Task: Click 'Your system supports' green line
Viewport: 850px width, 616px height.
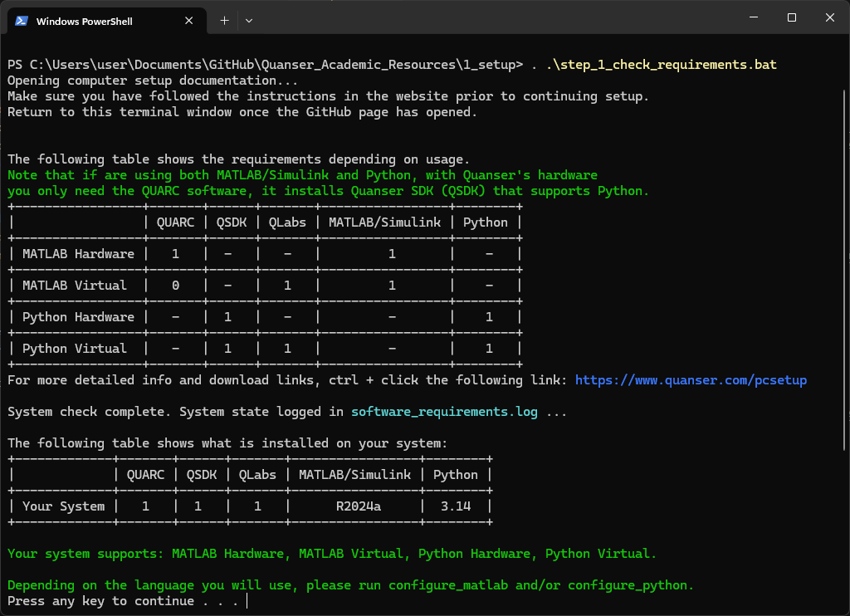Action: pos(332,554)
